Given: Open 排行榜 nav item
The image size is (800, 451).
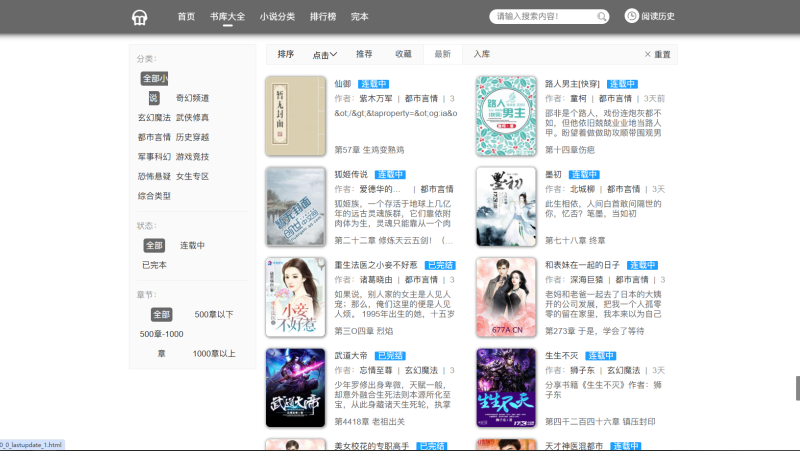Looking at the screenshot, I should (323, 16).
